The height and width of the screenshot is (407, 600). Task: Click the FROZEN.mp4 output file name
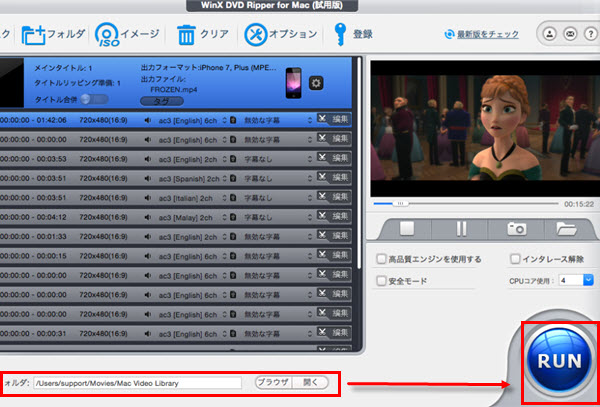pos(174,90)
